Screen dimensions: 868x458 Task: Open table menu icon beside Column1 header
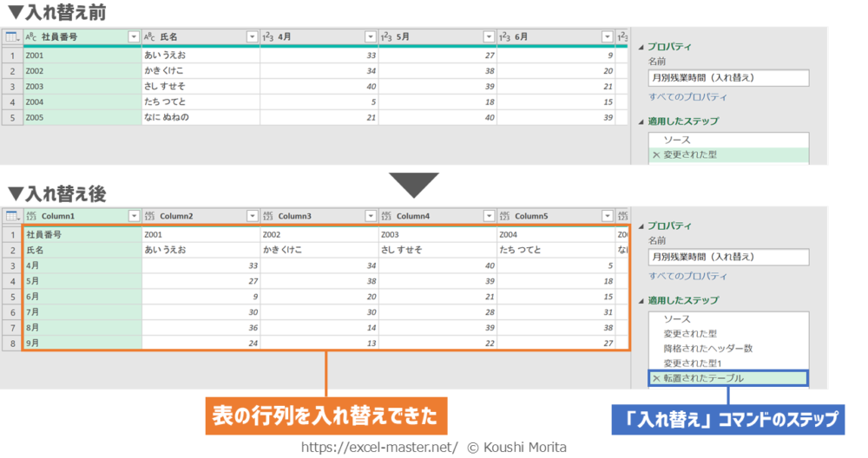click(11, 216)
